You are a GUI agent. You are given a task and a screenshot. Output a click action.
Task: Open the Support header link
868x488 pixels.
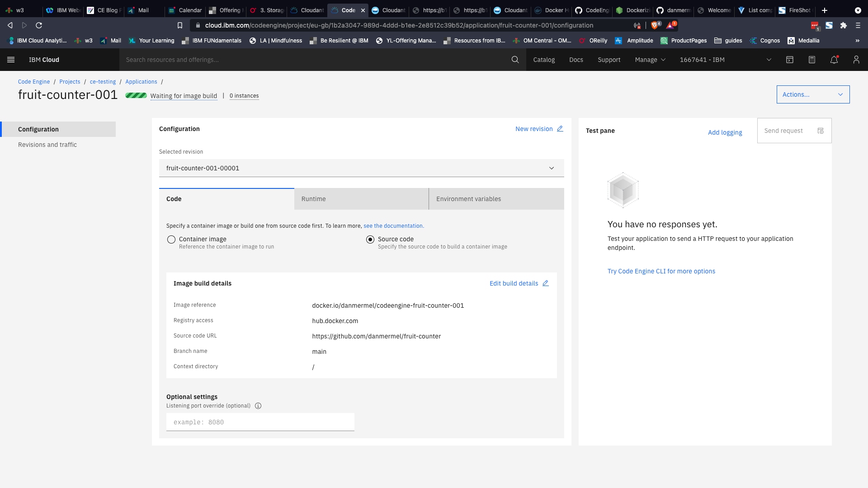tap(609, 60)
